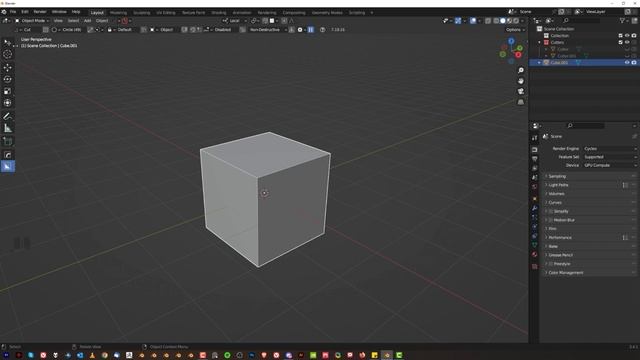This screenshot has width=640, height=360.
Task: Open the Render menu
Action: 40,12
